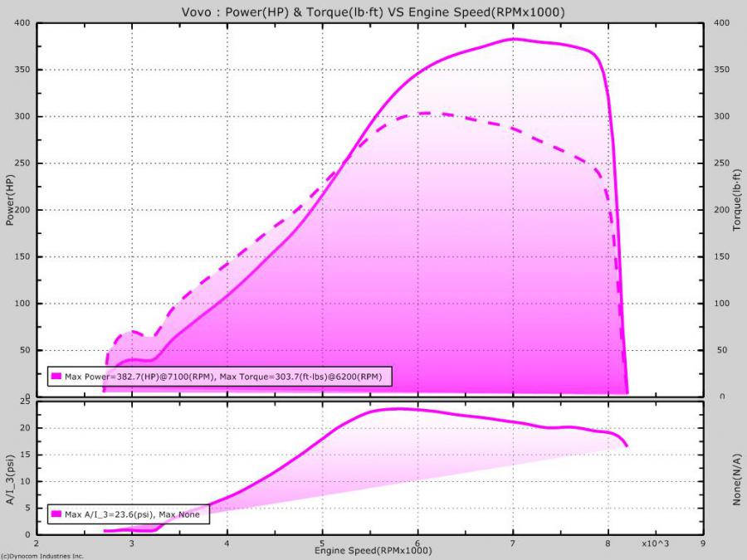Image resolution: width=747 pixels, height=560 pixels.
Task: Click the (c)Dynocom Industries Inc. copyright text
Action: tap(43, 556)
